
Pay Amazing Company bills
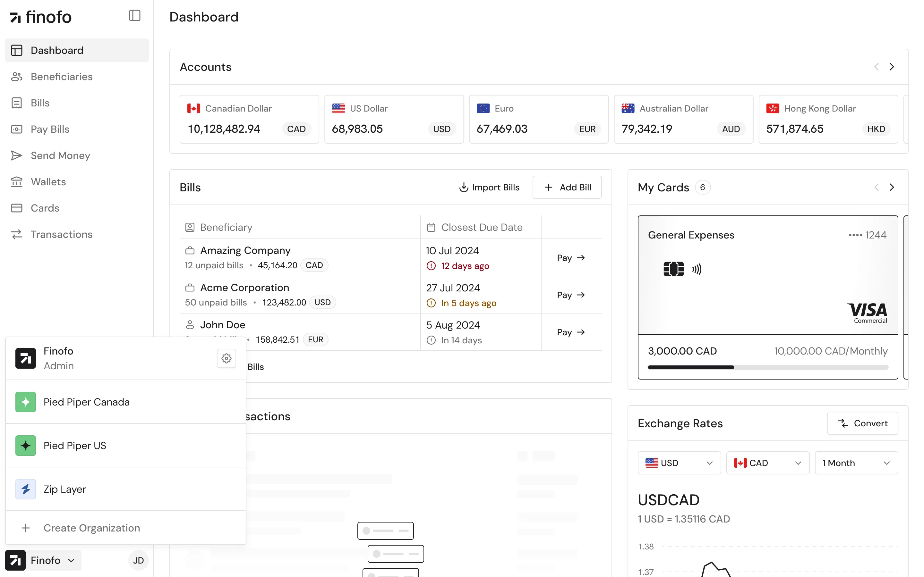[571, 258]
